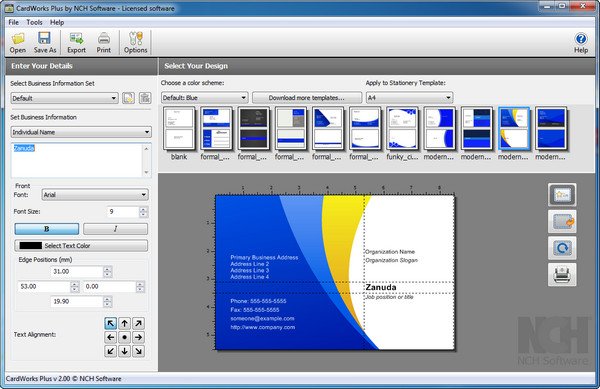This screenshot has width=600, height=389.
Task: Delete the business information set trash icon
Action: point(145,98)
